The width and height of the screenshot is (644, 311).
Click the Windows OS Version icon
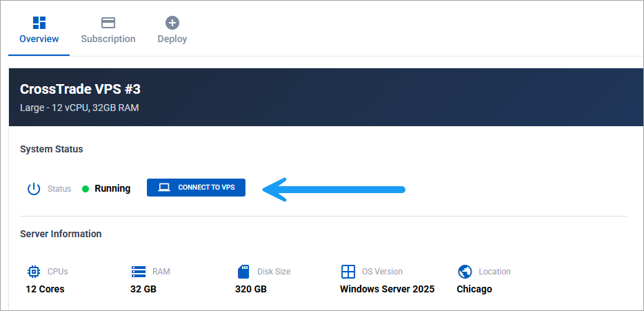(348, 271)
